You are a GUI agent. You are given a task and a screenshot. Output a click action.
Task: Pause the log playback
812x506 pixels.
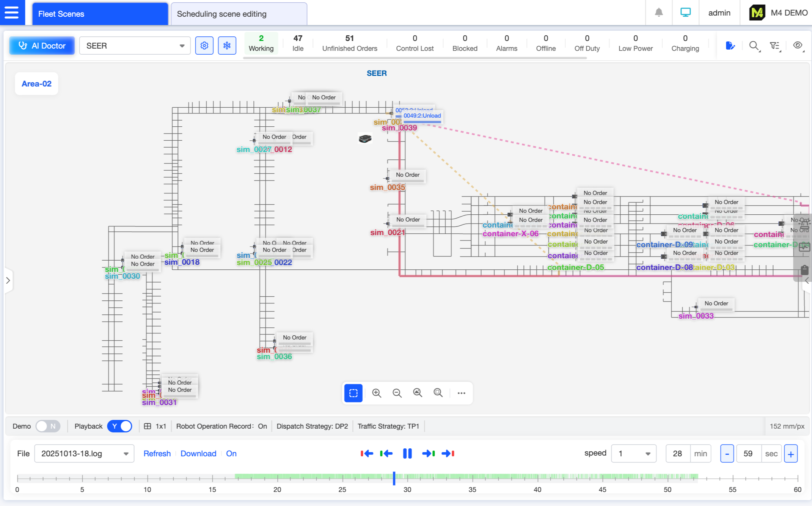click(x=407, y=453)
